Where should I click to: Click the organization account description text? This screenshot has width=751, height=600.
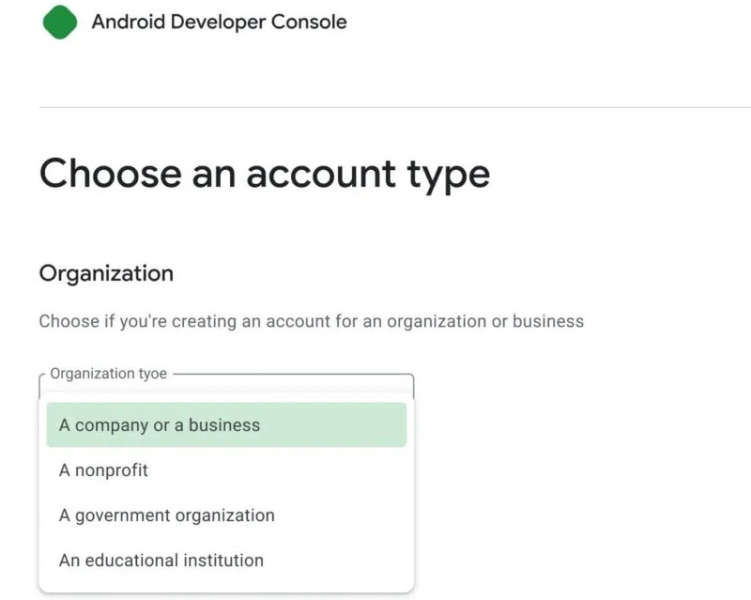[311, 322]
